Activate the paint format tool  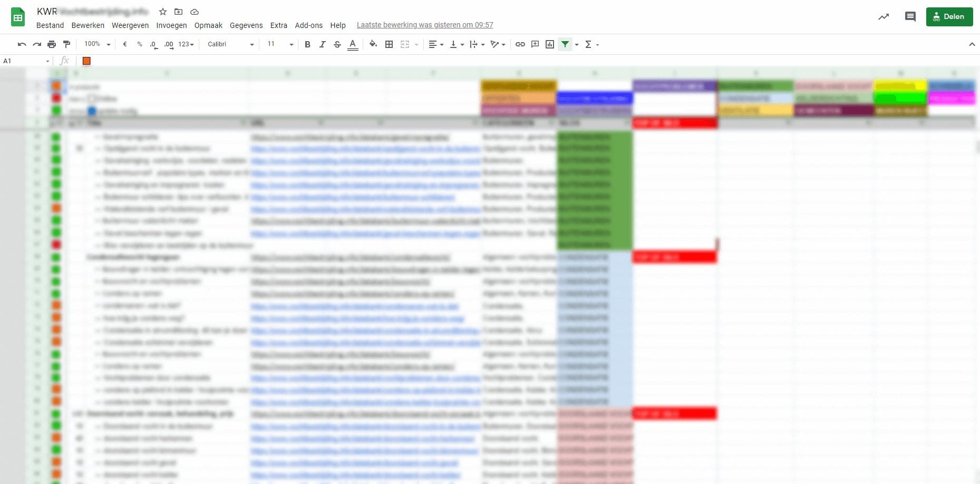pos(66,44)
